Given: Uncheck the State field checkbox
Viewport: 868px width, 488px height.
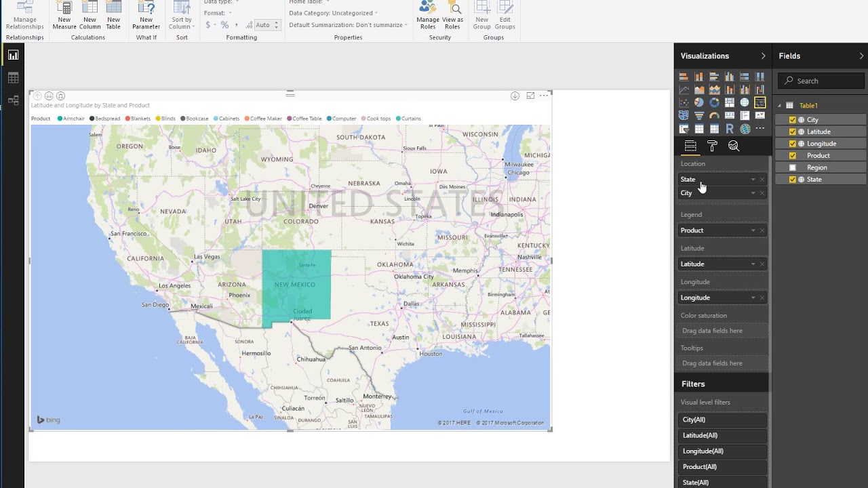Looking at the screenshot, I should 792,179.
